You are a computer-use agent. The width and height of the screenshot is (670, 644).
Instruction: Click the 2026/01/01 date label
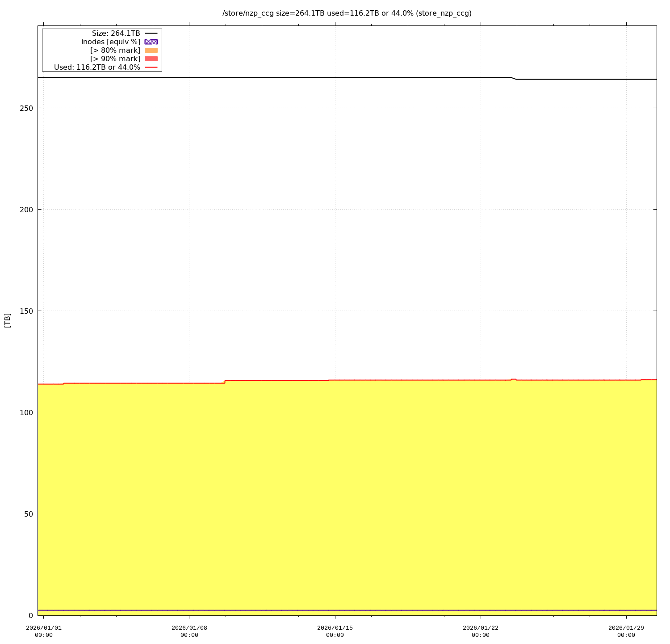coord(44,631)
